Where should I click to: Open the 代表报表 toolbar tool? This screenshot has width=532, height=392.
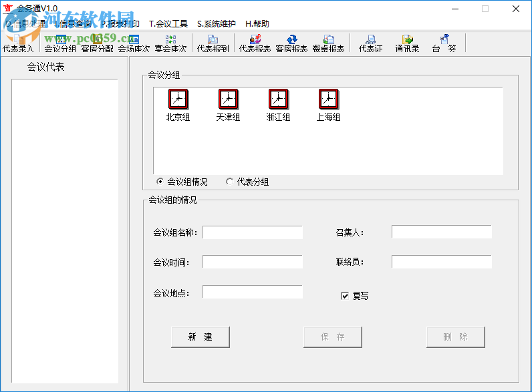[x=255, y=43]
